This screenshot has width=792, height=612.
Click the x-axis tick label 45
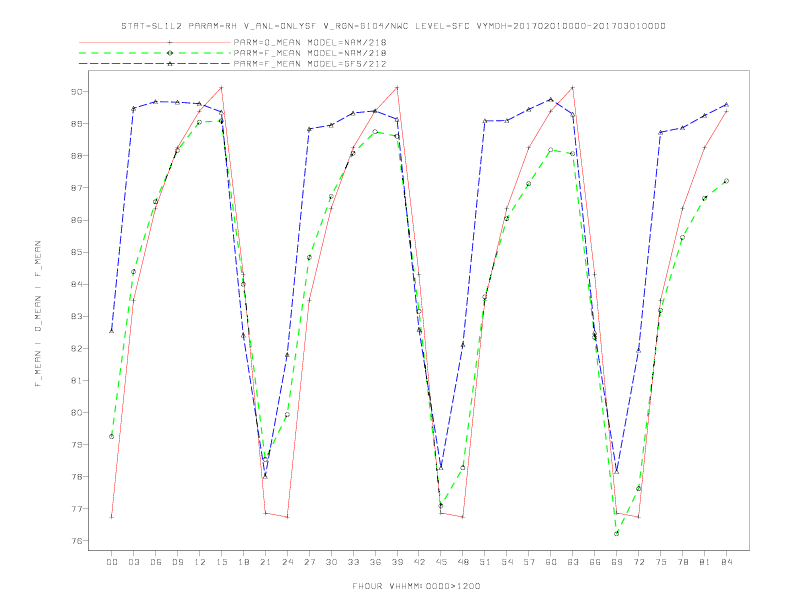coord(441,562)
